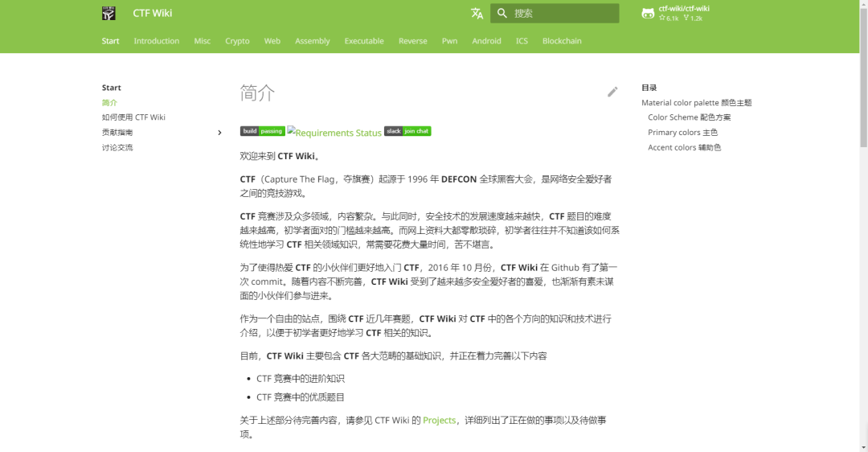Open the Blockchain tab

point(562,41)
